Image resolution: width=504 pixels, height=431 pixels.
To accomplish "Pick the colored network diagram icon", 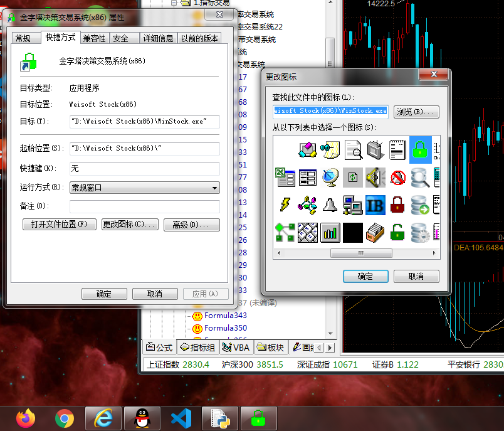I will (x=308, y=205).
